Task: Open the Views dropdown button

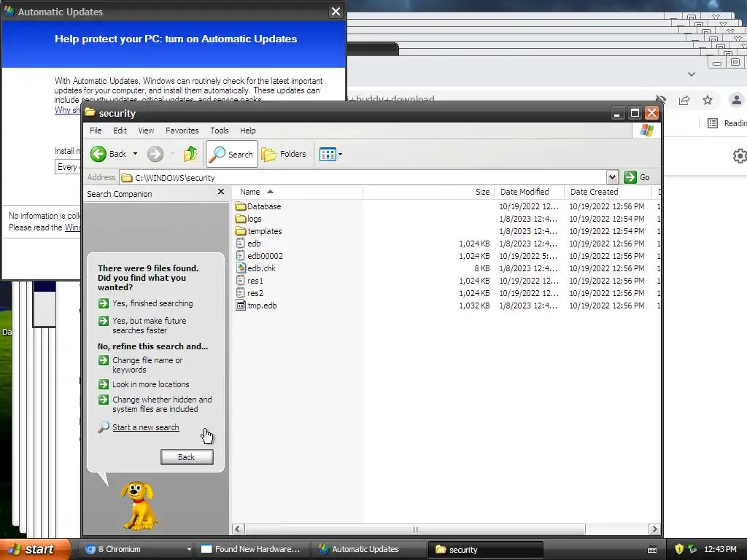Action: (330, 155)
